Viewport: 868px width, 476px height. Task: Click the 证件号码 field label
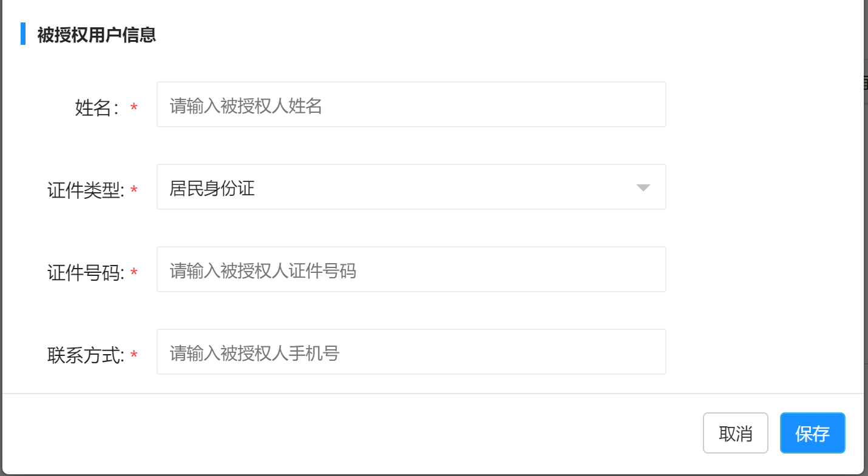(x=86, y=273)
